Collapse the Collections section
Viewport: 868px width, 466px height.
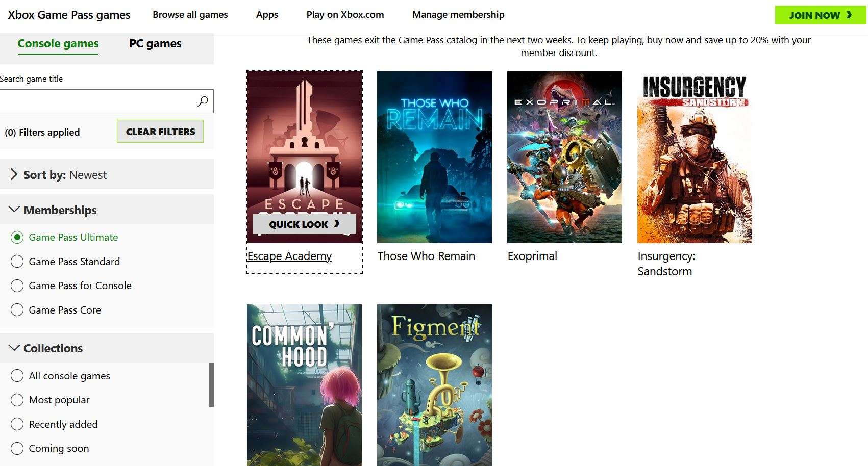pos(107,348)
